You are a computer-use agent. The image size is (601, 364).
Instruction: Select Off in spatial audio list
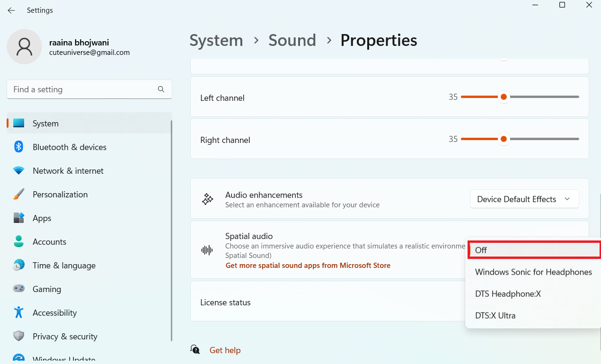533,250
